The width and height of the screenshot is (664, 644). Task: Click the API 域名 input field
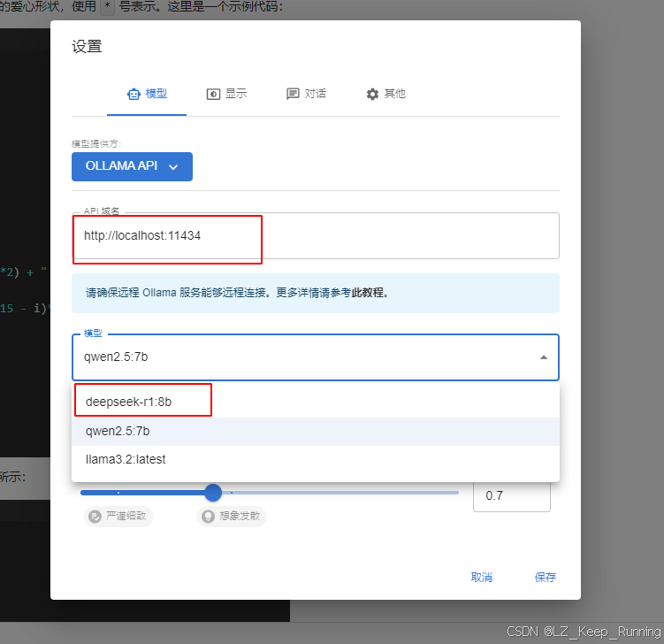[316, 235]
